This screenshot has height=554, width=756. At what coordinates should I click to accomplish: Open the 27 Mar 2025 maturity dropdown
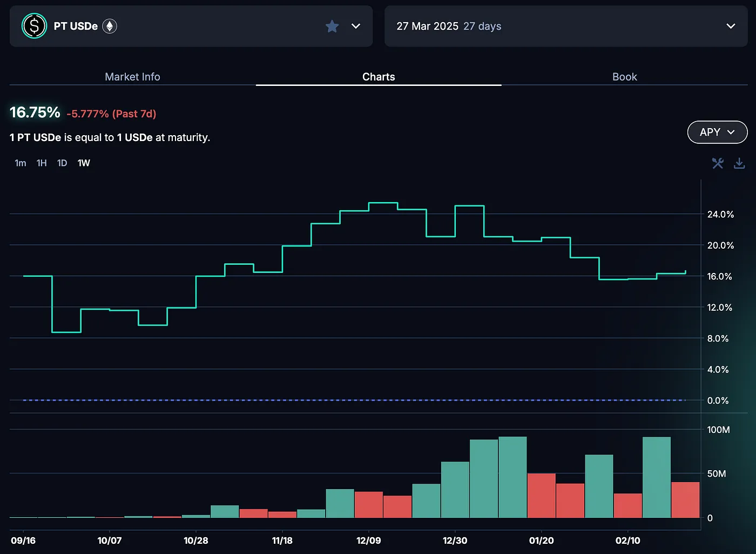730,26
